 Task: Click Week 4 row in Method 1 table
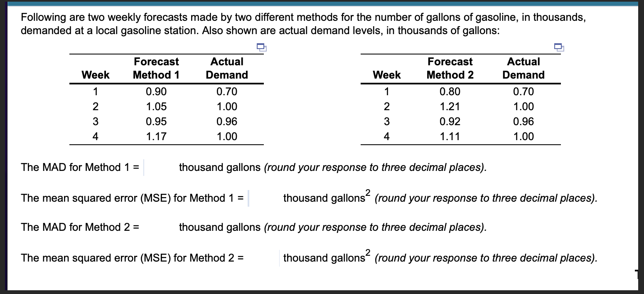pyautogui.click(x=95, y=136)
